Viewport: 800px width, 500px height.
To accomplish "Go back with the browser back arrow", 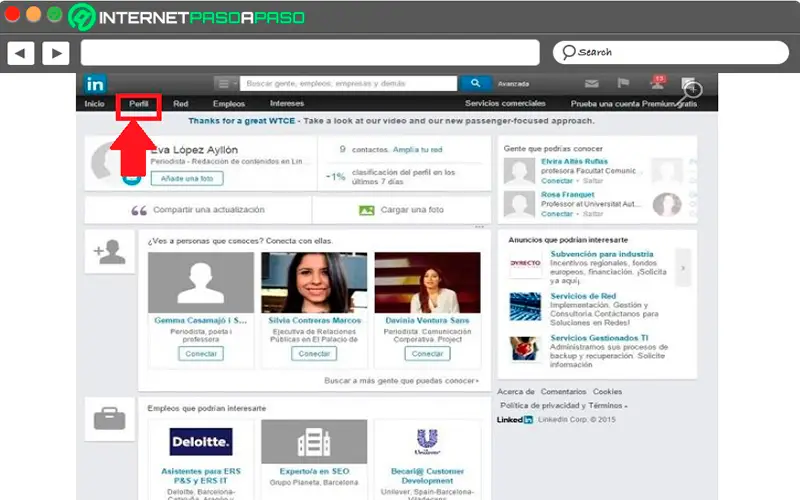I will [x=21, y=53].
